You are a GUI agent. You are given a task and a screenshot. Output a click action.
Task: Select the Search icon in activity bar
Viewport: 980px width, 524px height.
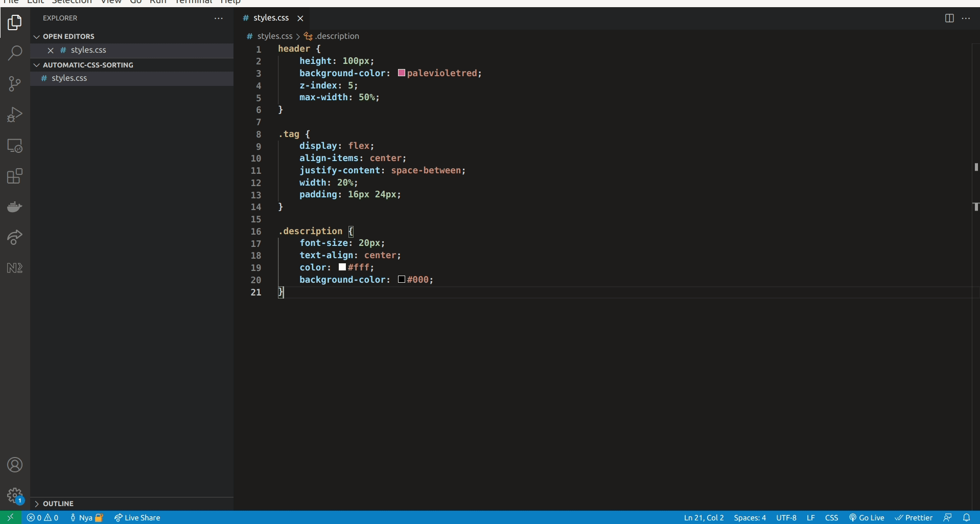15,53
